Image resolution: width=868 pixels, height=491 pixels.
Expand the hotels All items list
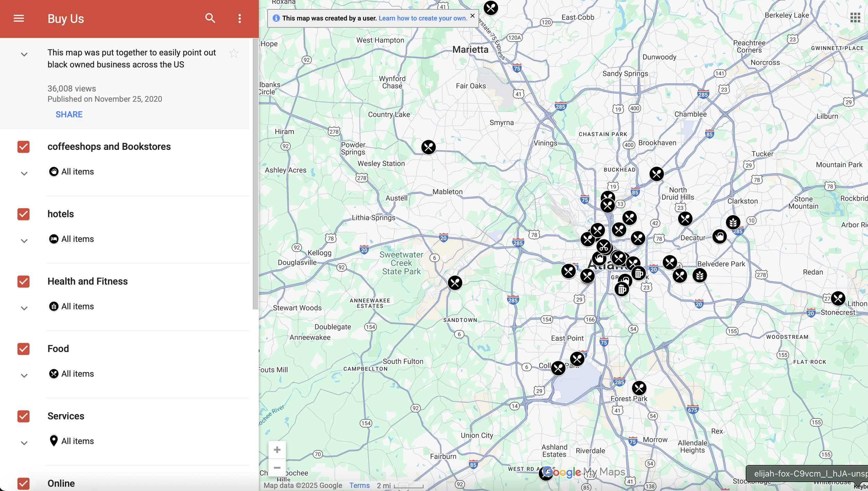[24, 240]
